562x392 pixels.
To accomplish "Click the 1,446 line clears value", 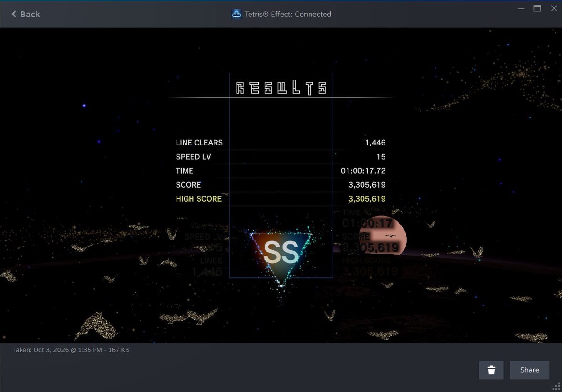I will (375, 143).
